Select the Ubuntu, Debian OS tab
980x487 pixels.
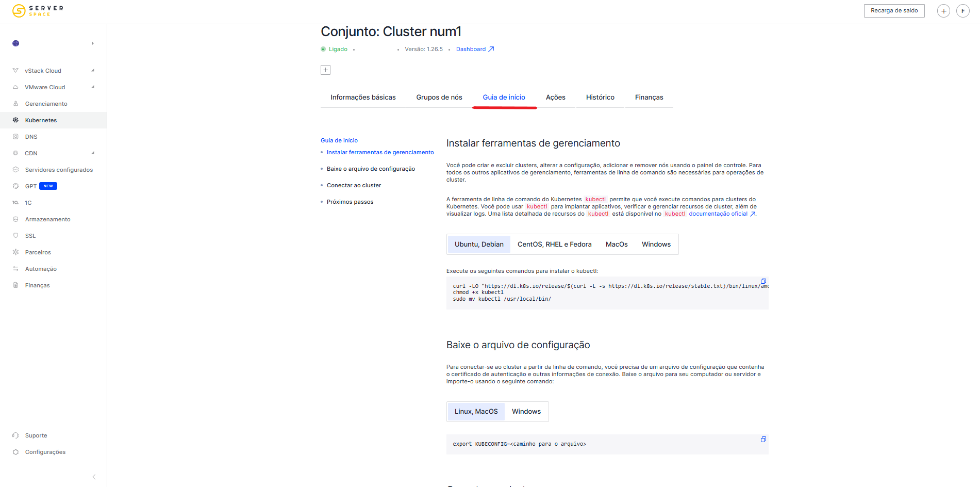[x=479, y=245]
